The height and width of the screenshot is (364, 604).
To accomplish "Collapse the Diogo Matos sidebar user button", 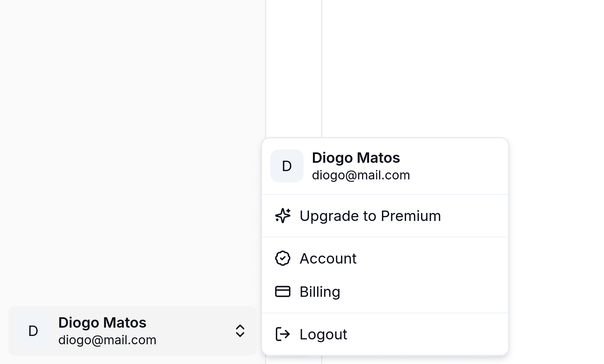I will click(x=132, y=331).
